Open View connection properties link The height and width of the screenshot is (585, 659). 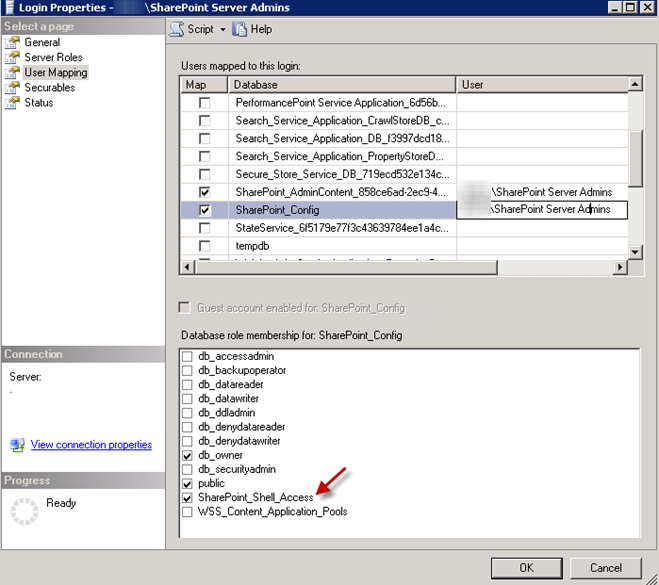[x=91, y=444]
